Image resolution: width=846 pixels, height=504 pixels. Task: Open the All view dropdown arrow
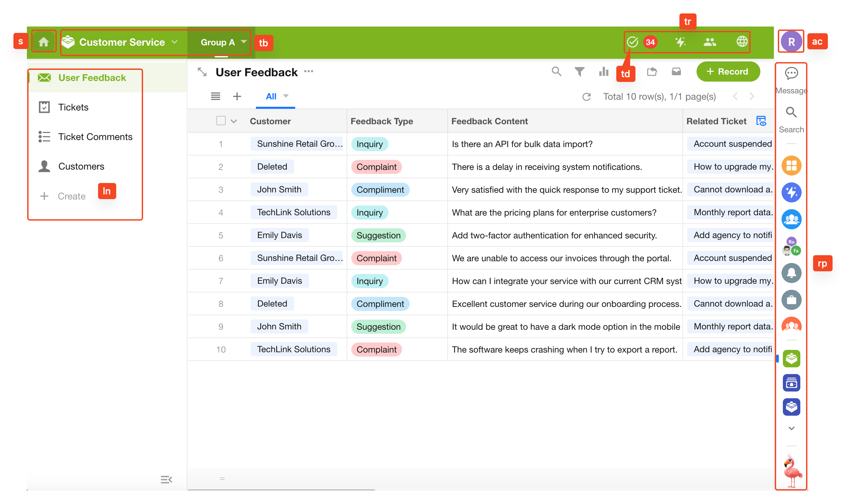click(x=286, y=96)
